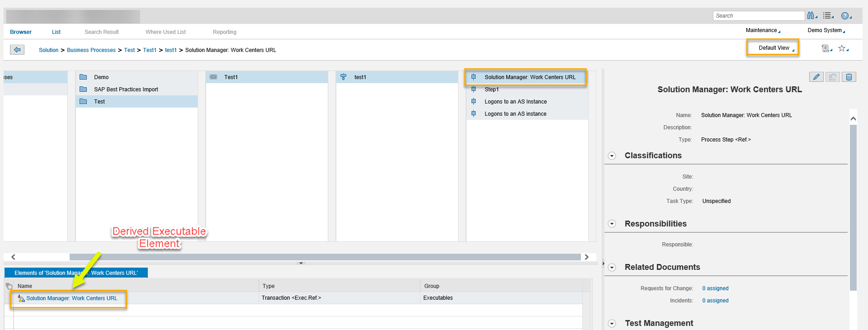Switch to the List tab
This screenshot has width=868, height=330.
56,32
